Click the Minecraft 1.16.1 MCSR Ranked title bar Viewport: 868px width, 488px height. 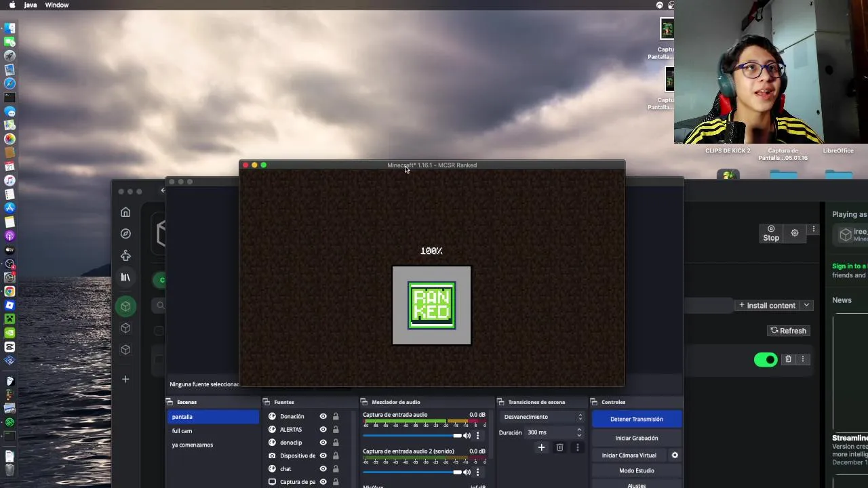432,165
